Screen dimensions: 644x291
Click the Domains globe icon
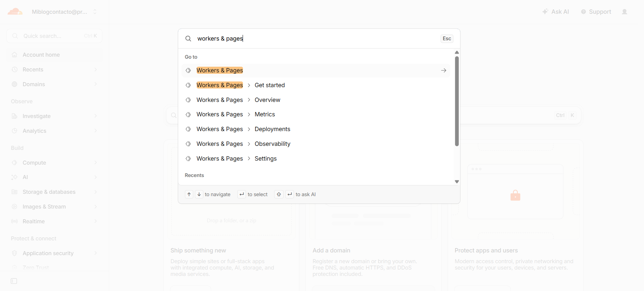pyautogui.click(x=14, y=84)
